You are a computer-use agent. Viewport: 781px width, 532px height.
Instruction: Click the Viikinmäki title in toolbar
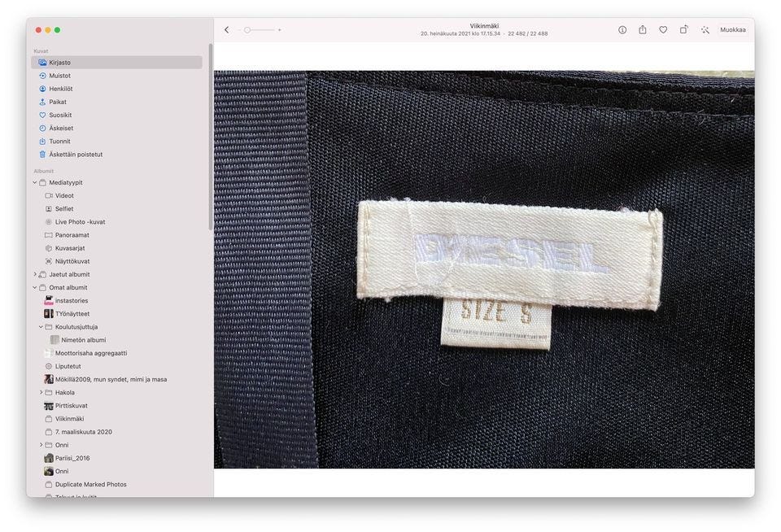[484, 26]
